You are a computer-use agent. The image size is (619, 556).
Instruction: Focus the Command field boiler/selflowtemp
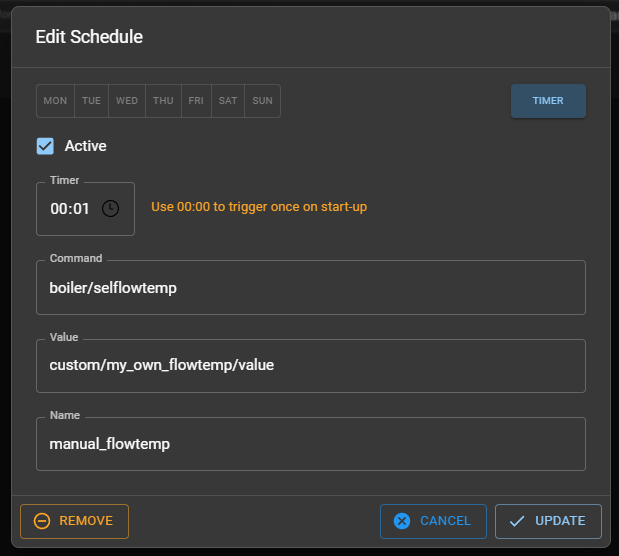tap(310, 287)
